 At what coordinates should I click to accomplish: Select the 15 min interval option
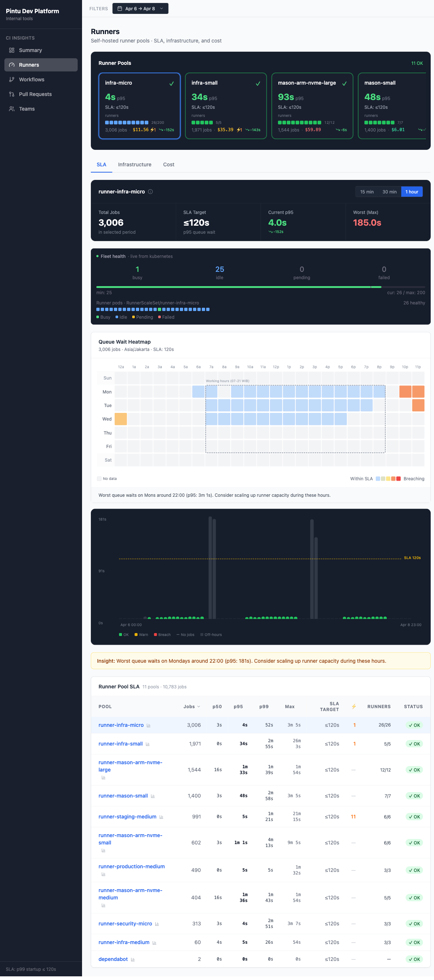click(367, 192)
